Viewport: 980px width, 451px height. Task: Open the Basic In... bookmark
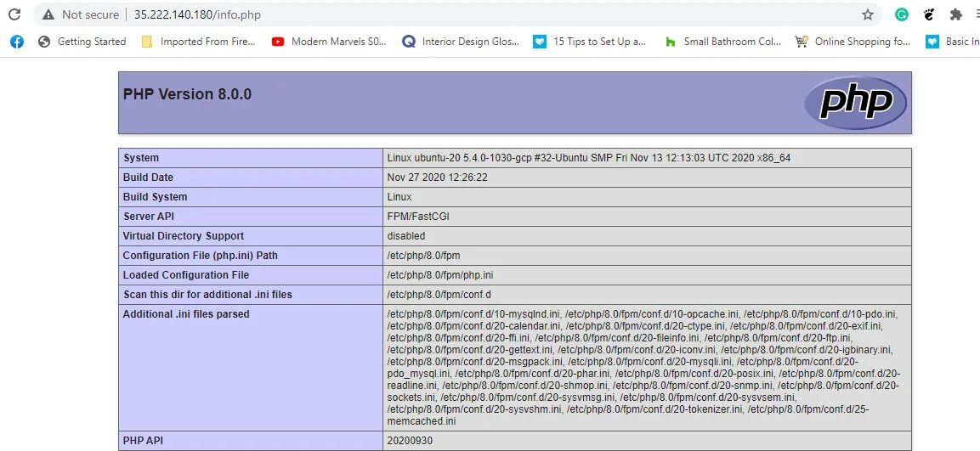click(x=953, y=42)
